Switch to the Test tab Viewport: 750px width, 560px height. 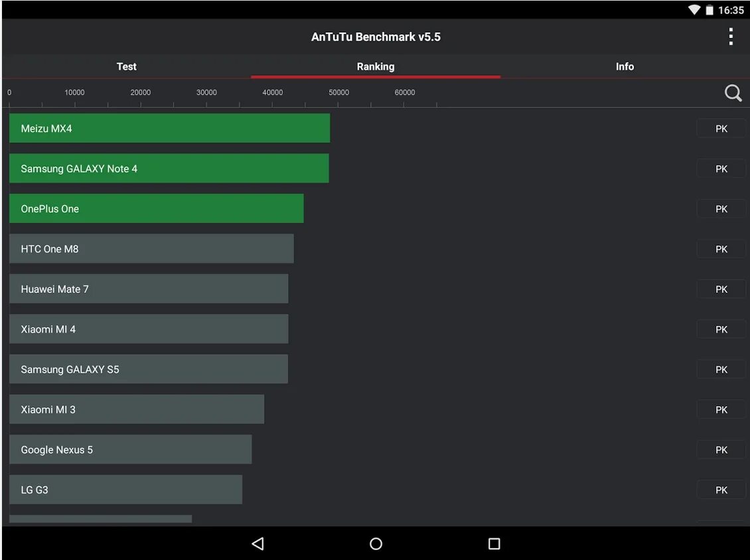point(126,66)
